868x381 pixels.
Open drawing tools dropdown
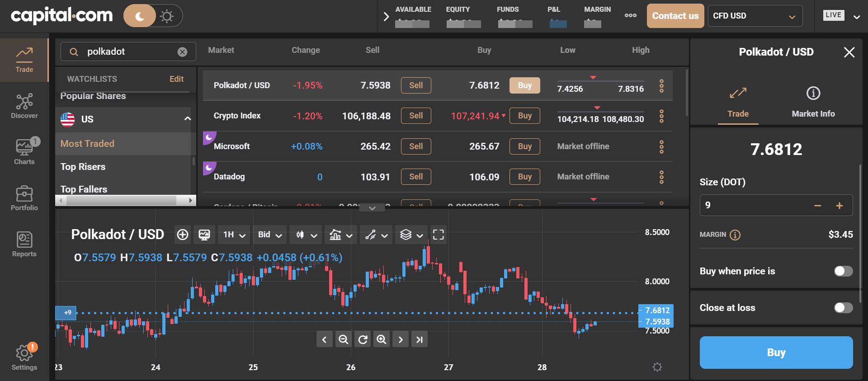tap(376, 235)
